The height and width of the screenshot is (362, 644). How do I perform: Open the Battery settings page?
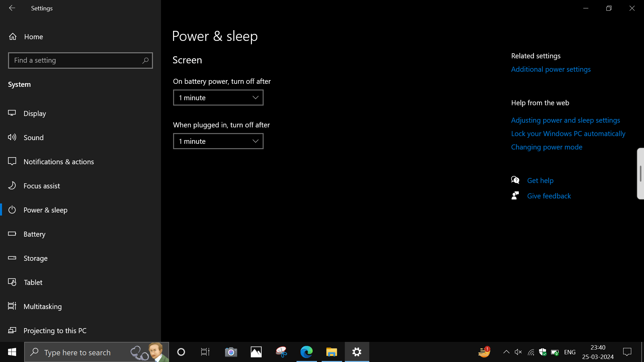click(34, 234)
